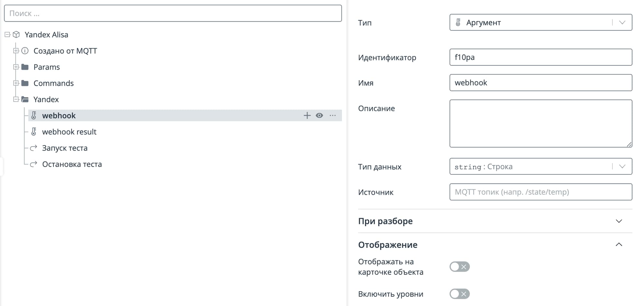This screenshot has width=644, height=306.
Task: Open the three-dots menu for webhook
Action: click(x=333, y=116)
